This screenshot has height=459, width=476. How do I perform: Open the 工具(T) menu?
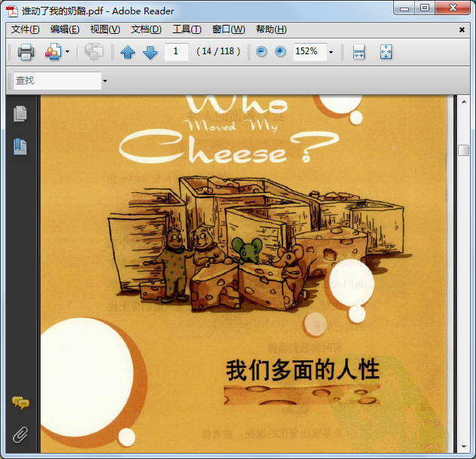187,29
